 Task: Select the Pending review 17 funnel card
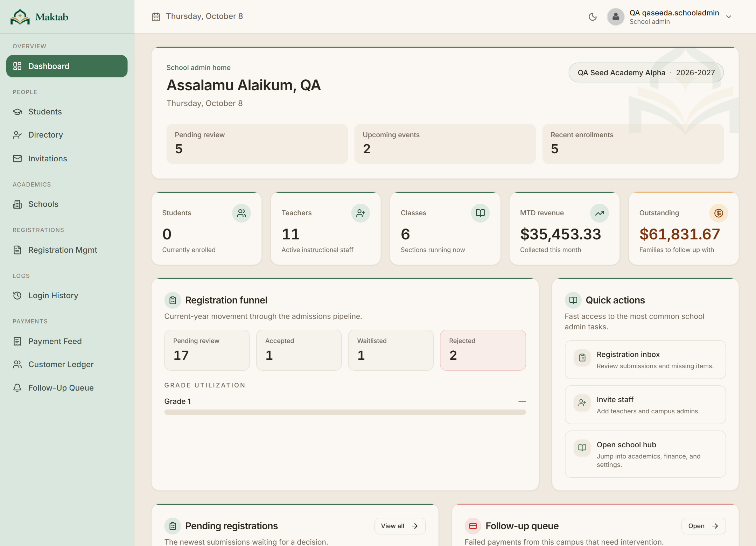coord(207,350)
